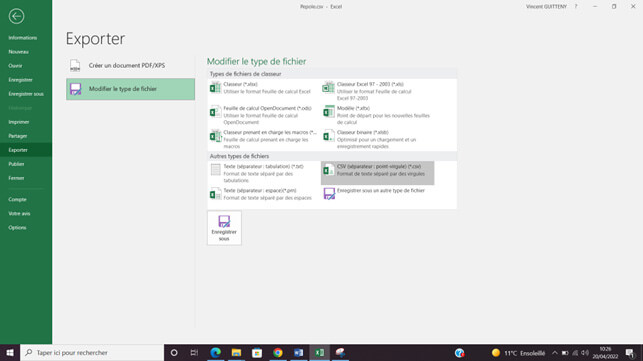
Task: Click the Classeur xlsx Excel icon
Action: pyautogui.click(x=215, y=87)
